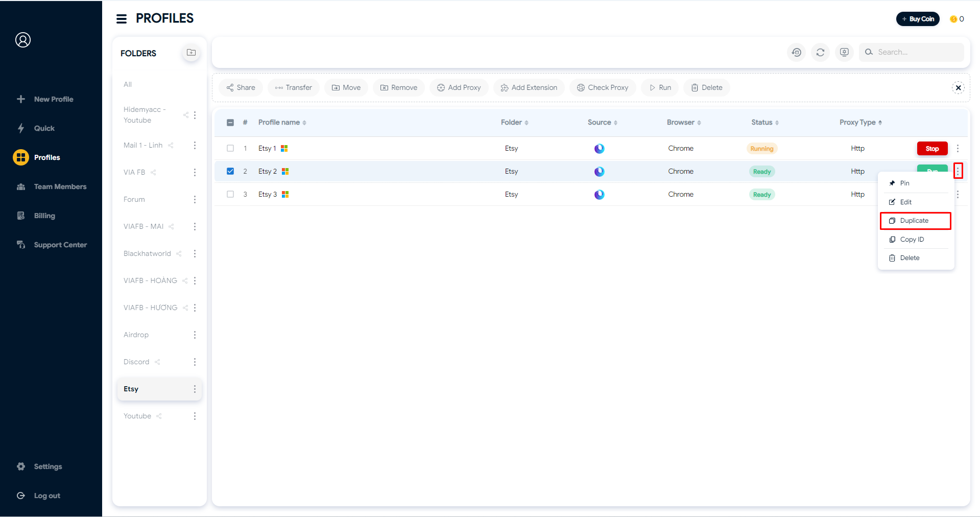This screenshot has height=517, width=980.
Task: Open the history restore icon in toolbar
Action: point(796,52)
